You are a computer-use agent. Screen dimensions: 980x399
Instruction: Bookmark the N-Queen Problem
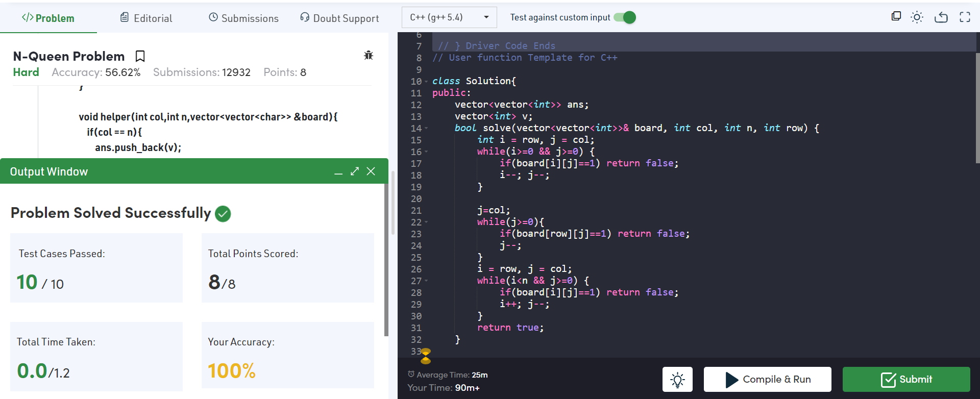pos(140,56)
